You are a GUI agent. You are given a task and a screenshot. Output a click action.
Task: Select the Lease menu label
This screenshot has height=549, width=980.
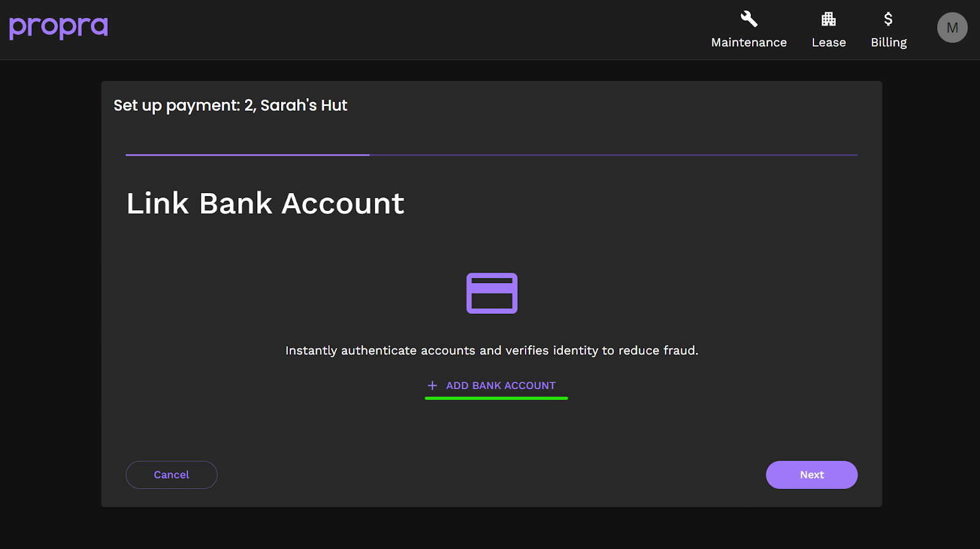pyautogui.click(x=829, y=42)
